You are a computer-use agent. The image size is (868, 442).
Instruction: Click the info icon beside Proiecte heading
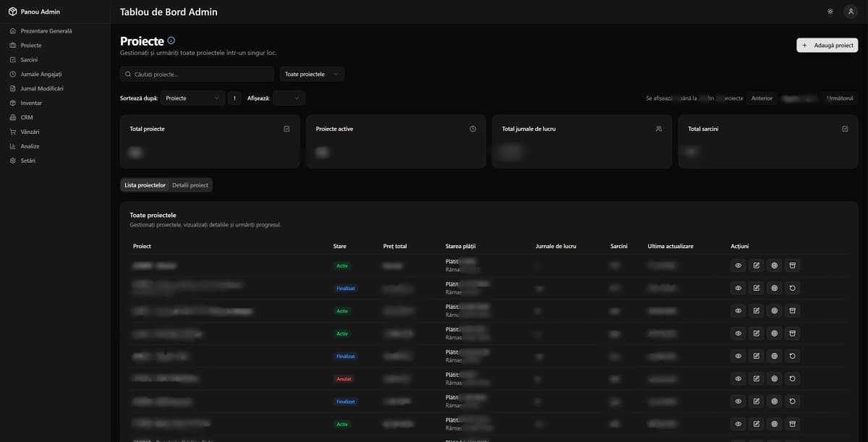click(171, 41)
